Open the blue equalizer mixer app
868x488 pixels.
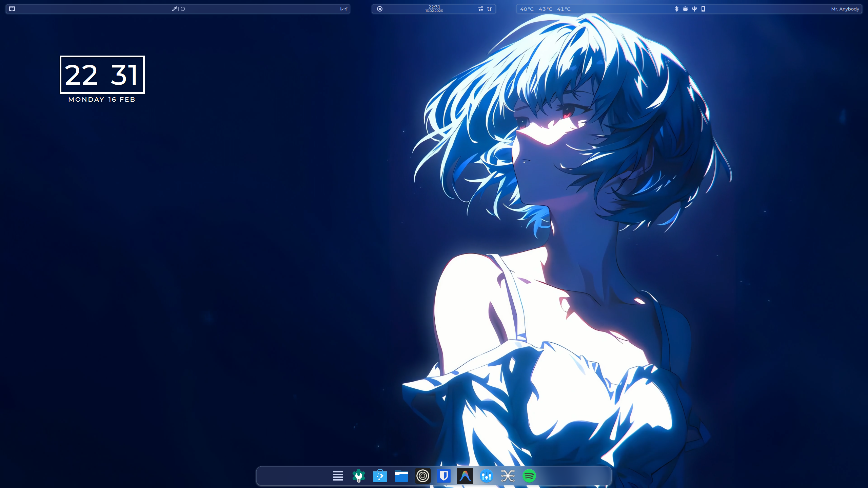click(487, 476)
